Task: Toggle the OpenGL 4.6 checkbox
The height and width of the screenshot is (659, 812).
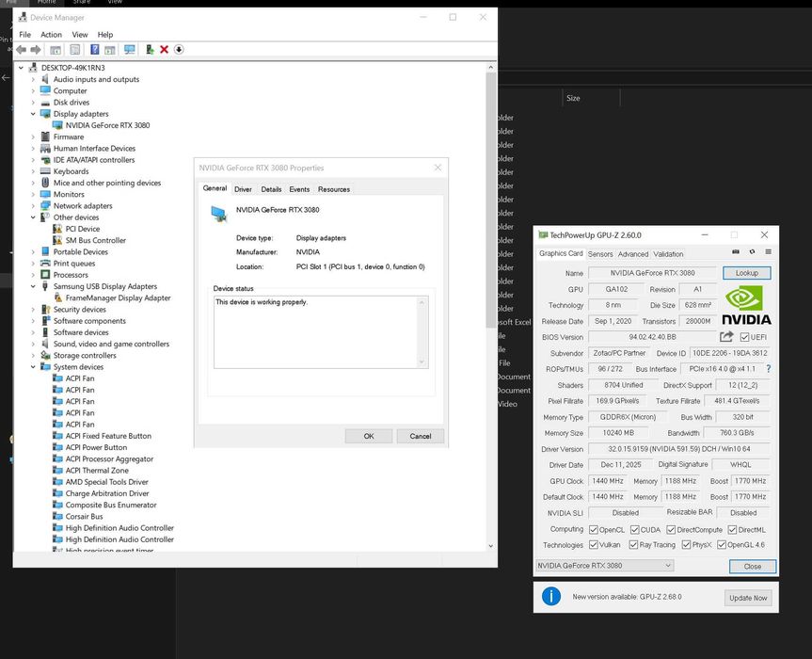Action: (x=722, y=544)
